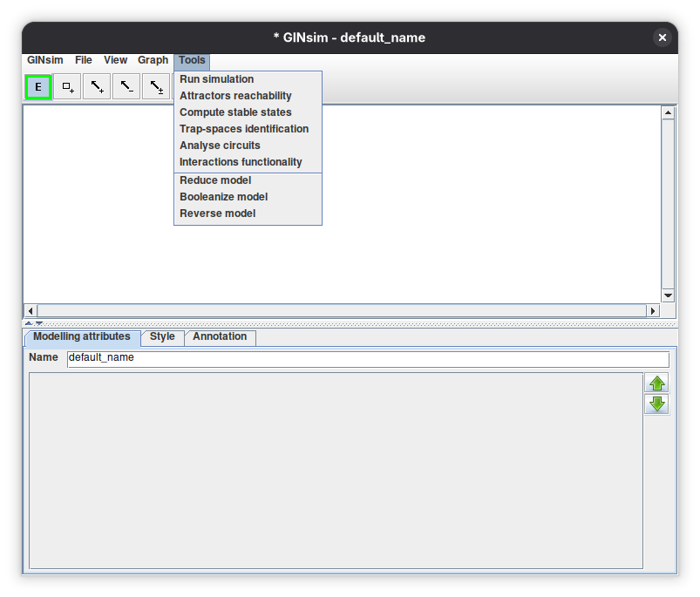The height and width of the screenshot is (597, 700).
Task: Click the canvas scroll down arrow
Action: click(668, 295)
